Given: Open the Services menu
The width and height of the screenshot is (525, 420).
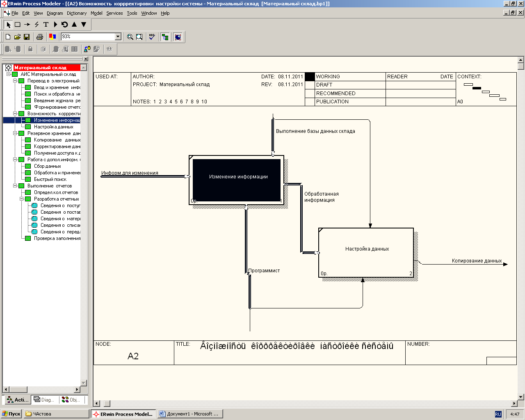Looking at the screenshot, I should click(114, 13).
